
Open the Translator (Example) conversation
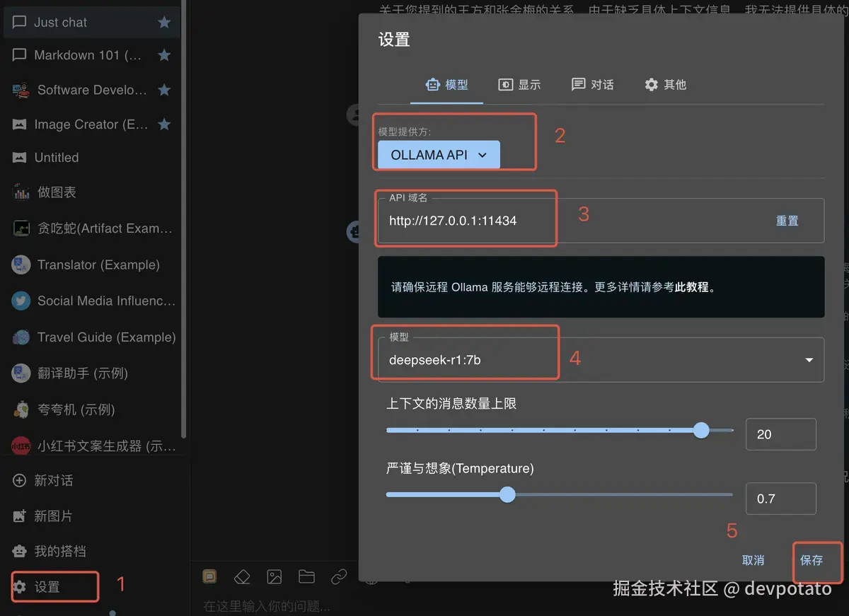92,265
